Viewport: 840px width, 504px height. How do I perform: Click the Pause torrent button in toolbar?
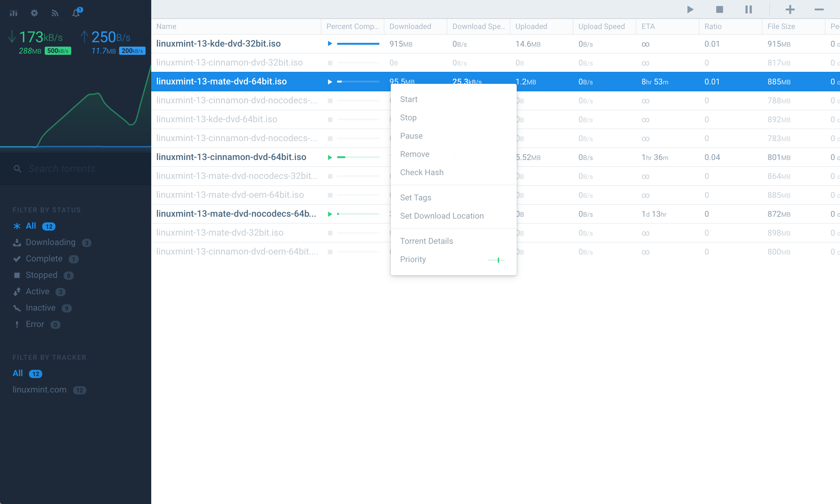point(748,9)
